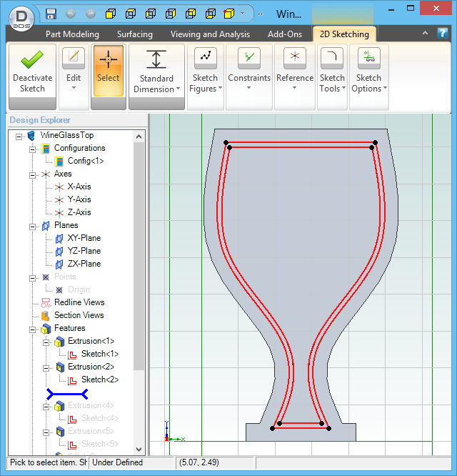Select the dimmed Sketch<4> item
457x476 pixels.
pyautogui.click(x=100, y=418)
